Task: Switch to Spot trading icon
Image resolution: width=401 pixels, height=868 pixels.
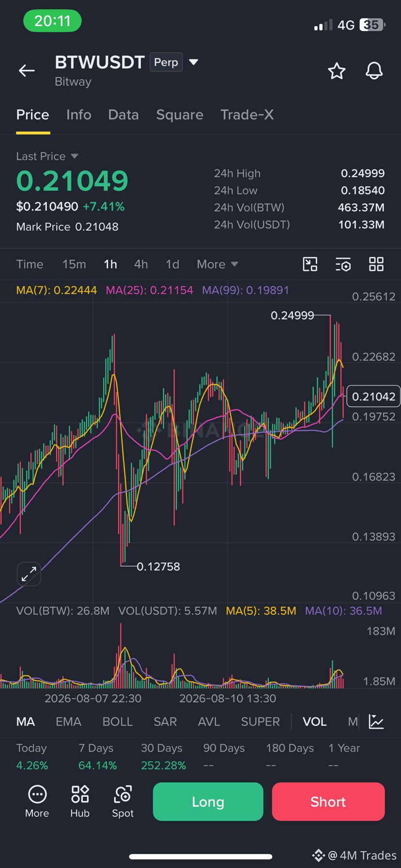Action: click(123, 801)
